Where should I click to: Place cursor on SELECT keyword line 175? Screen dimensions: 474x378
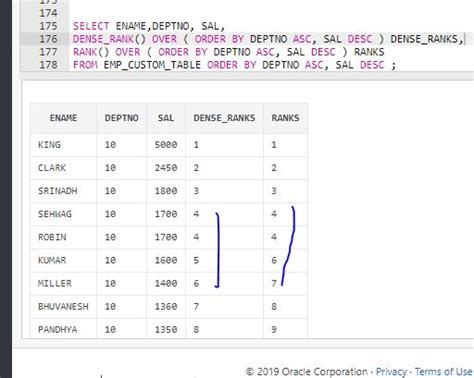click(x=91, y=26)
